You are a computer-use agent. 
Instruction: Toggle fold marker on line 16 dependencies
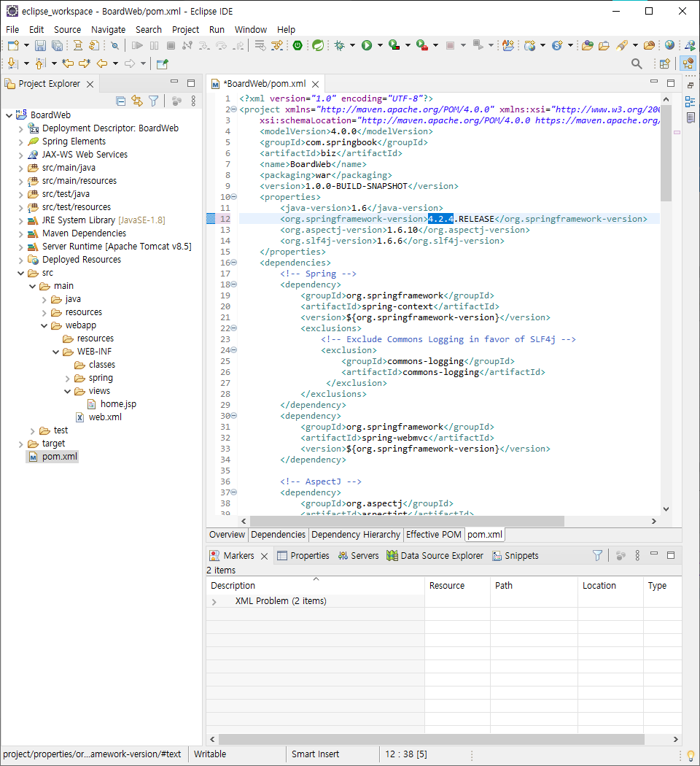tap(234, 263)
